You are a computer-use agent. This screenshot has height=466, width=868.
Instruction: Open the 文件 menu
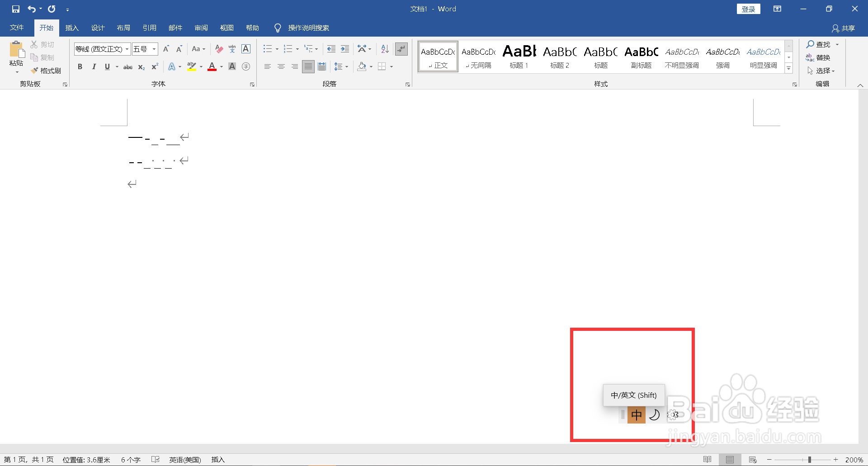click(17, 28)
